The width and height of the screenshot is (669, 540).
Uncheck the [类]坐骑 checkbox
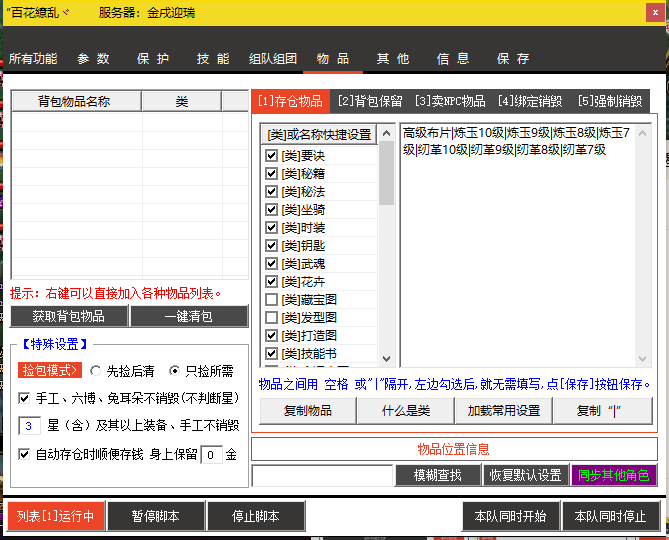click(271, 209)
